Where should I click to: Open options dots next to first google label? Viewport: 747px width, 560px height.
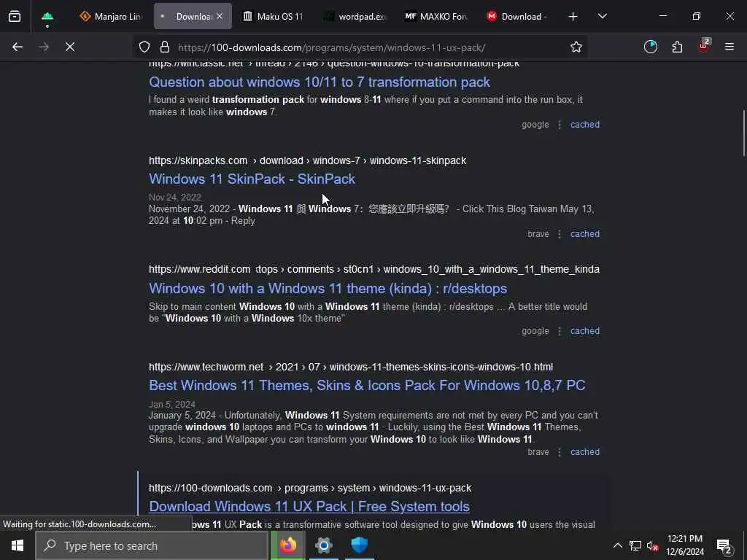[x=560, y=125]
